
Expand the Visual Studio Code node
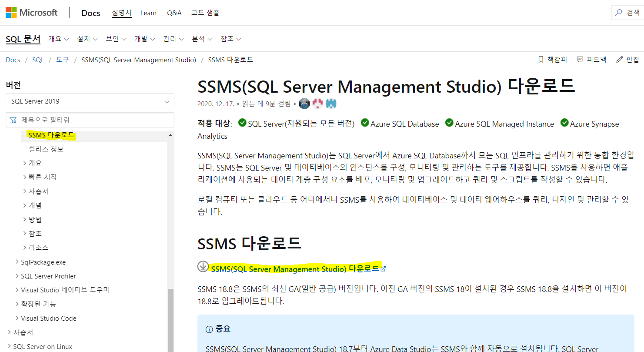(17, 318)
